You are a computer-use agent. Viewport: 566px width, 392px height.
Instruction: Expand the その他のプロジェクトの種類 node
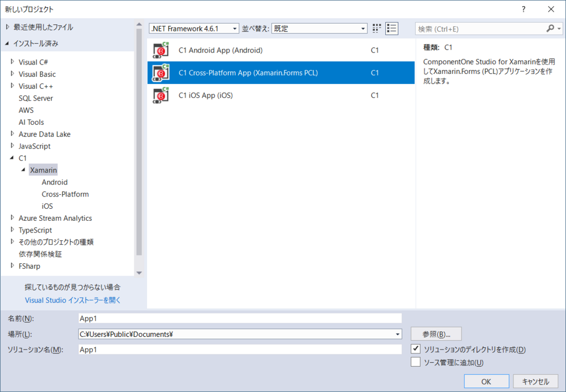pos(13,241)
